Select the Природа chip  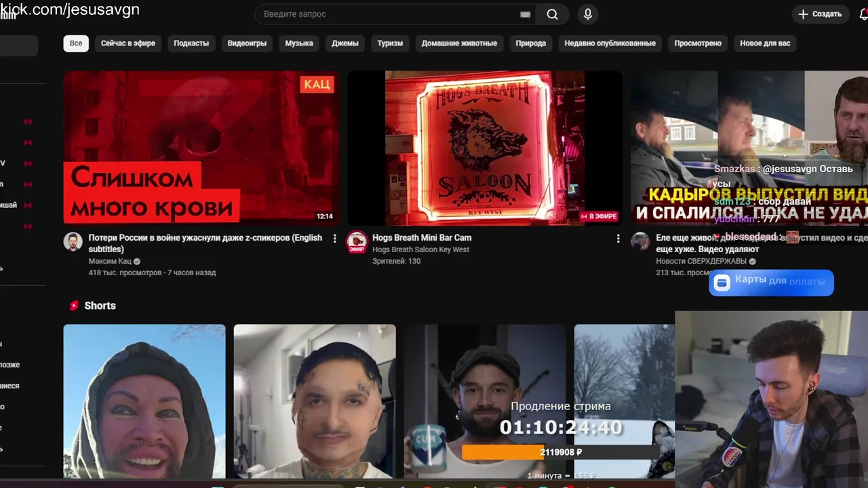click(x=530, y=43)
